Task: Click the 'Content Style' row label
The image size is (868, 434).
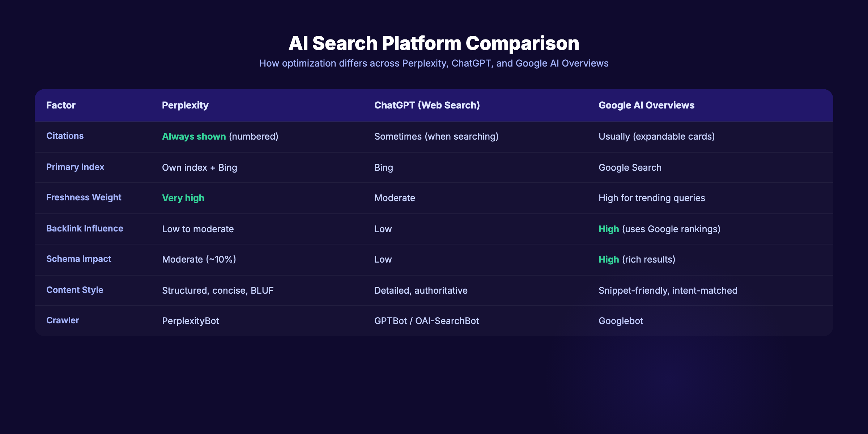Action: pos(75,290)
